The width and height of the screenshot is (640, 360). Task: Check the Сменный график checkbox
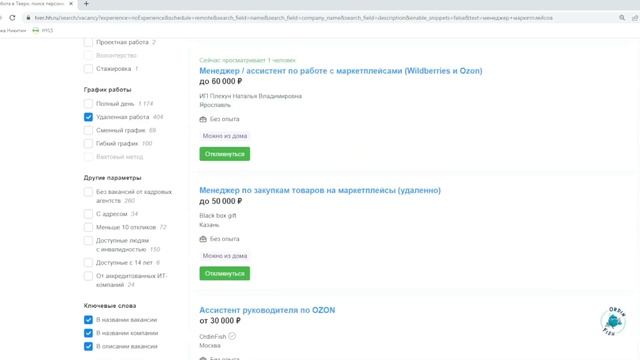click(x=88, y=130)
